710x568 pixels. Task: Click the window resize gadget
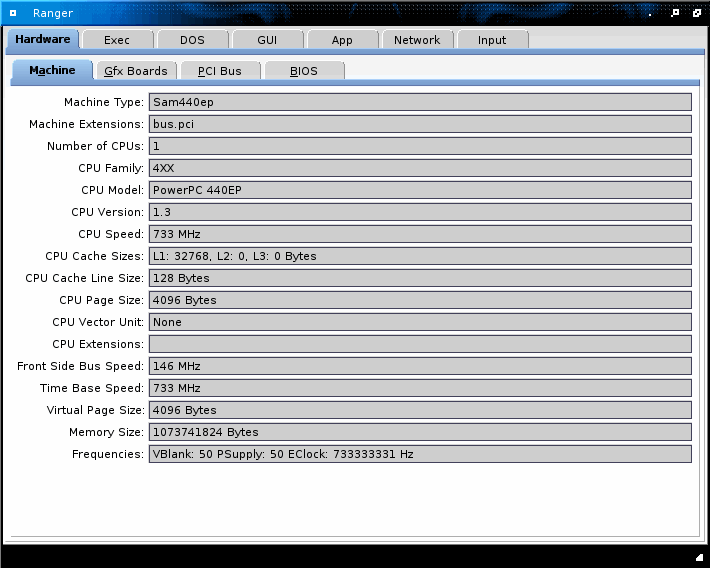698,556
